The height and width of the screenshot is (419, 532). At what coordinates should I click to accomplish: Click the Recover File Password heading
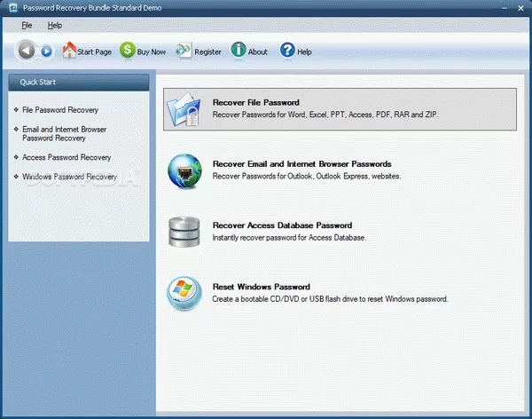[256, 102]
